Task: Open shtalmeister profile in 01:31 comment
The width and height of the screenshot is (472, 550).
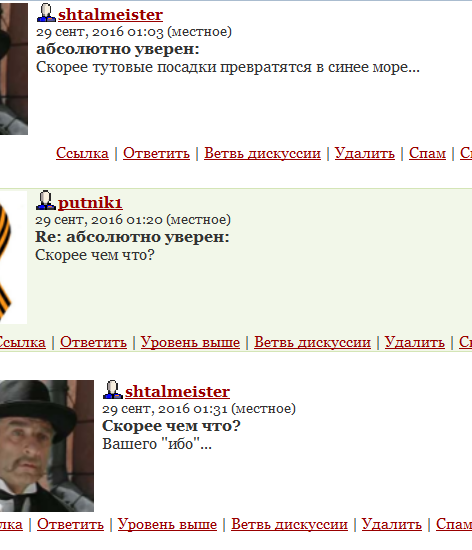Action: (x=177, y=391)
